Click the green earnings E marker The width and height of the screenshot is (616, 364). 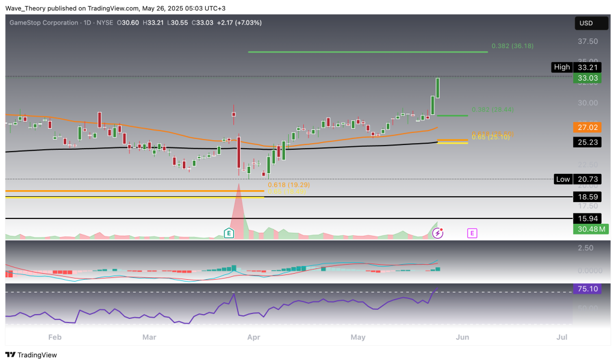229,233
